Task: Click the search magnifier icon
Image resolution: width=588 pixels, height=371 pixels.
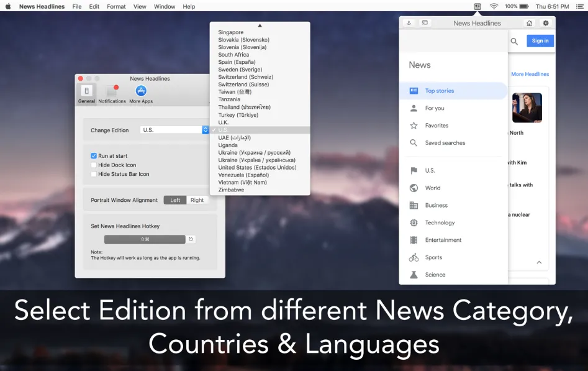Action: click(x=514, y=41)
